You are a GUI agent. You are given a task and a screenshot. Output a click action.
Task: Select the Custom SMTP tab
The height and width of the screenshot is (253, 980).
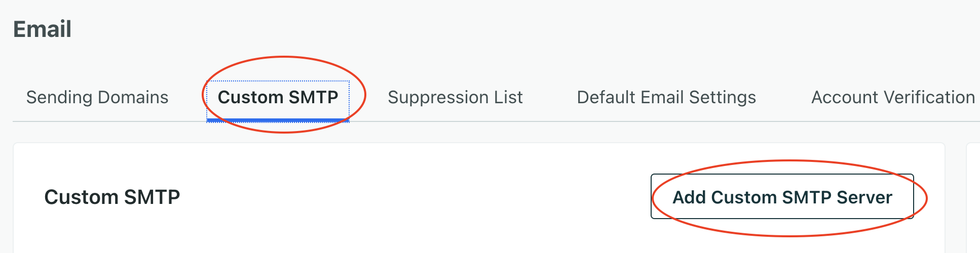[278, 97]
